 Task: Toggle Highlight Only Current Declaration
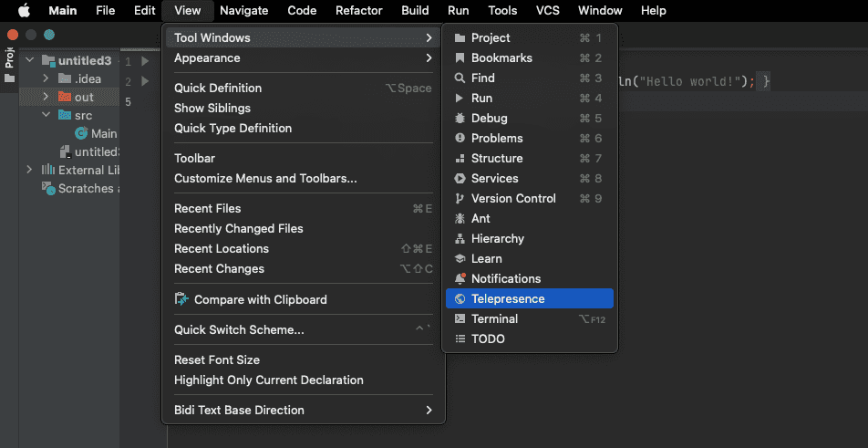click(x=304, y=380)
